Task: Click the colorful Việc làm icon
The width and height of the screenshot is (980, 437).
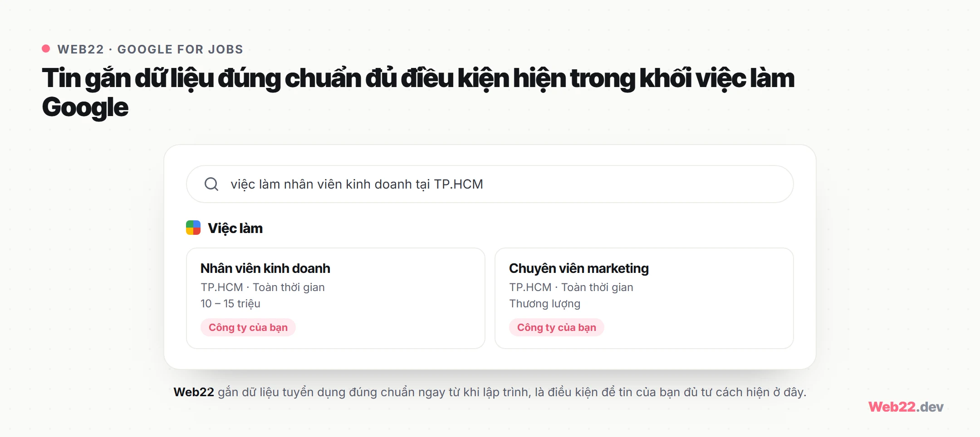Action: click(x=193, y=228)
